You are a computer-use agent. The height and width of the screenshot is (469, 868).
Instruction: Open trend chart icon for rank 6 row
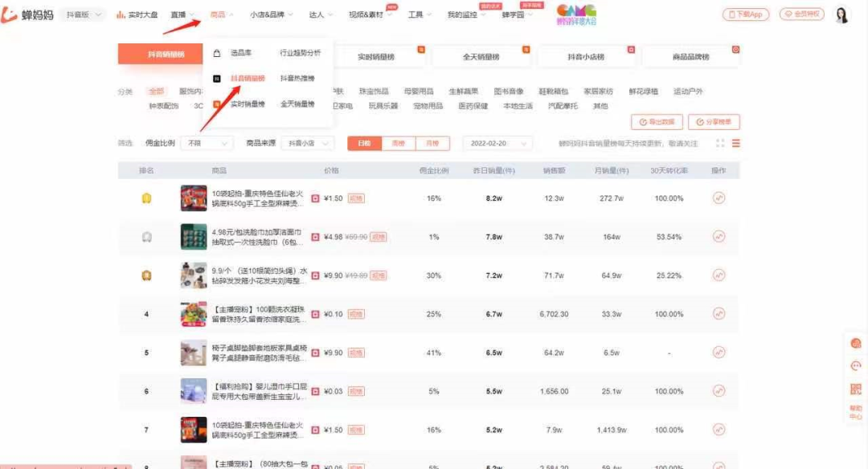tap(719, 391)
